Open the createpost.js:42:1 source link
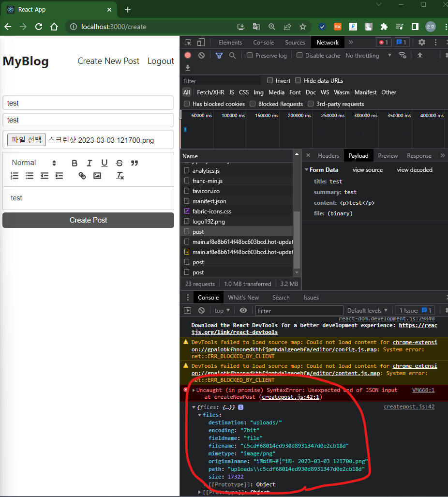Screen dimensions: 448x497 [291, 397]
